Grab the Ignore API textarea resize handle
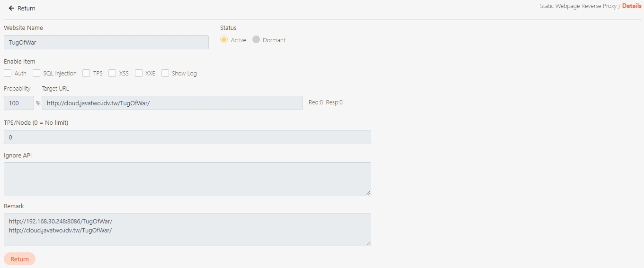The height and width of the screenshot is (268, 644). click(368, 193)
